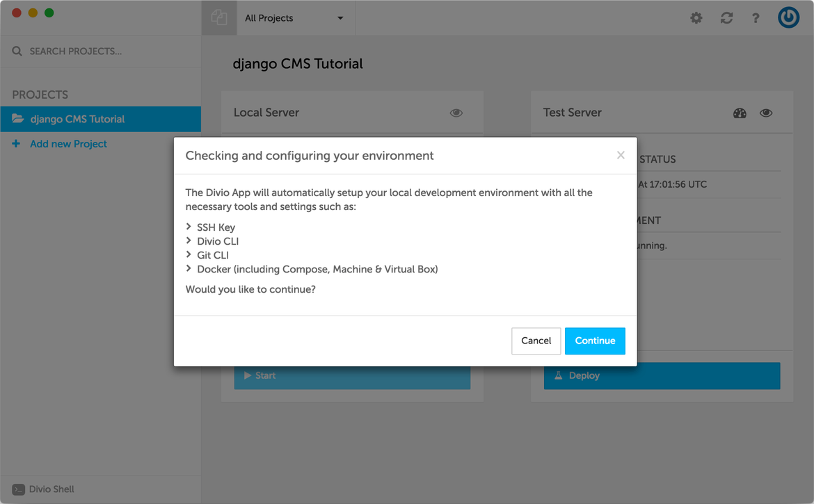
Task: Focus the Search Projects field
Action: (101, 51)
